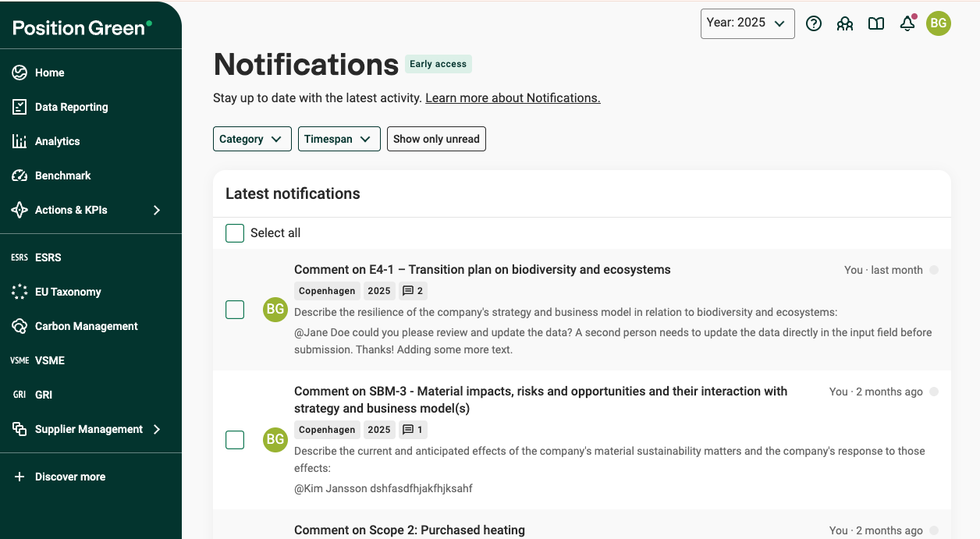Viewport: 980px width, 539px height.
Task: Click the GRI sidebar icon
Action: pos(20,395)
